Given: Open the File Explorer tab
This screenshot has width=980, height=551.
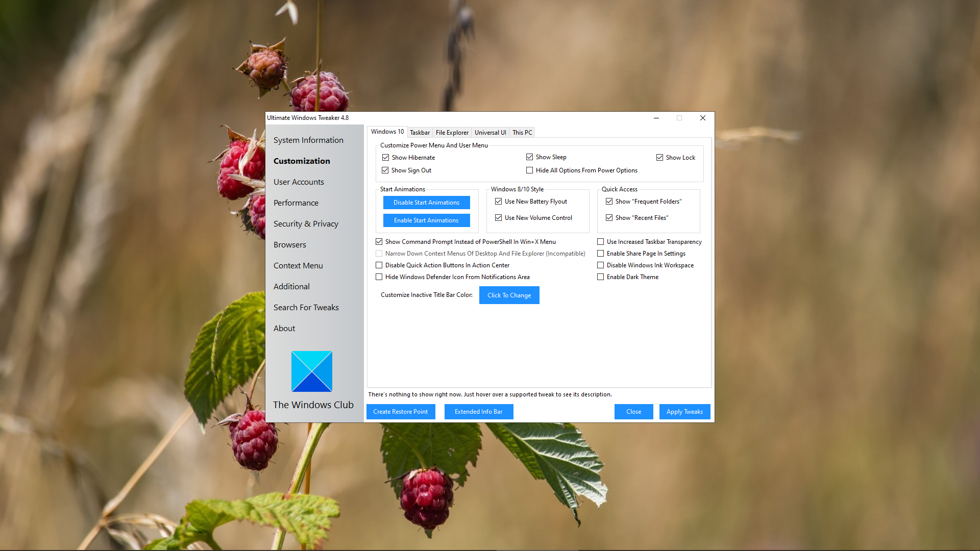Looking at the screenshot, I should point(452,132).
